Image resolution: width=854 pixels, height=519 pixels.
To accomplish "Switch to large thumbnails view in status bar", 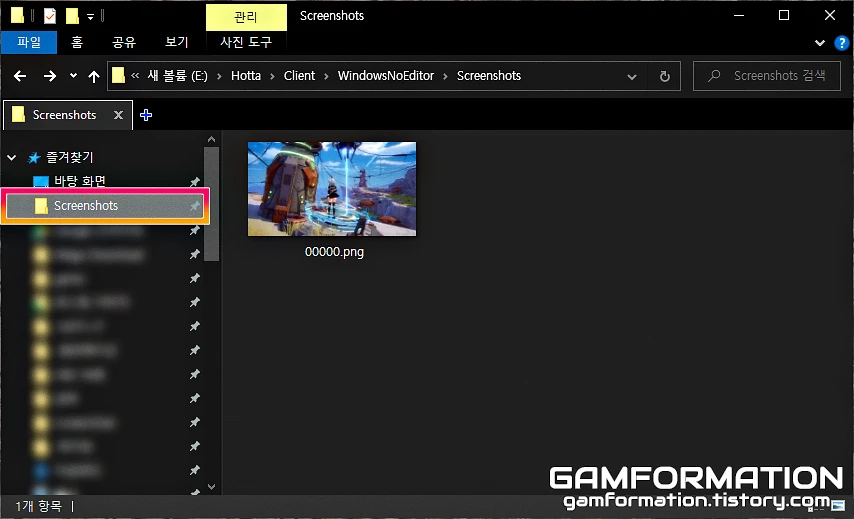I will 838,506.
